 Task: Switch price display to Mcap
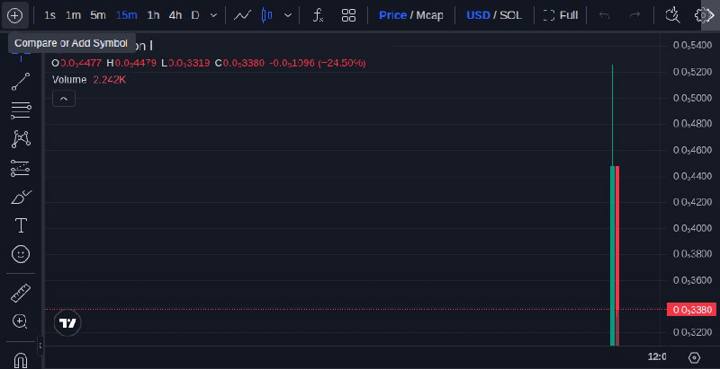point(430,16)
